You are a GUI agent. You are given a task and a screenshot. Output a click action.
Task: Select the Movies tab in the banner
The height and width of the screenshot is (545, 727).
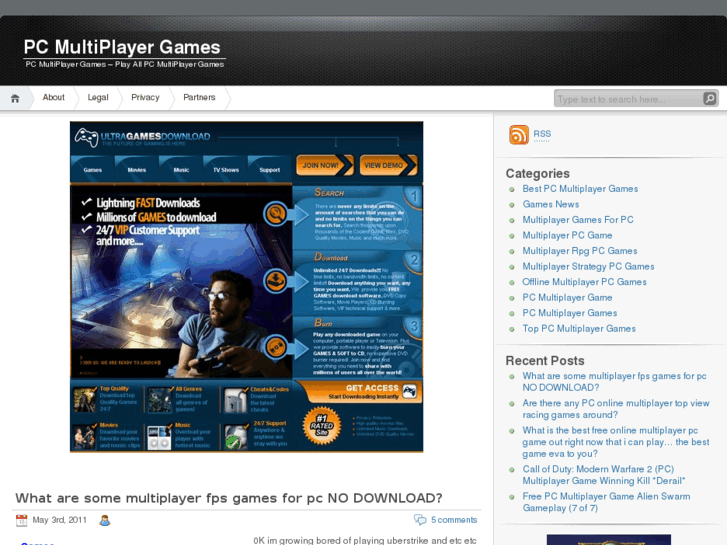[137, 170]
